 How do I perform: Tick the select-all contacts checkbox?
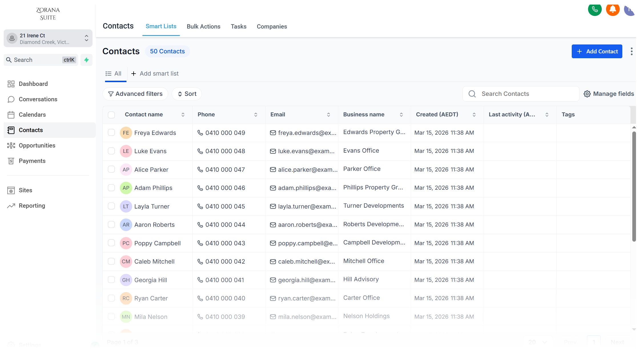[x=111, y=115]
